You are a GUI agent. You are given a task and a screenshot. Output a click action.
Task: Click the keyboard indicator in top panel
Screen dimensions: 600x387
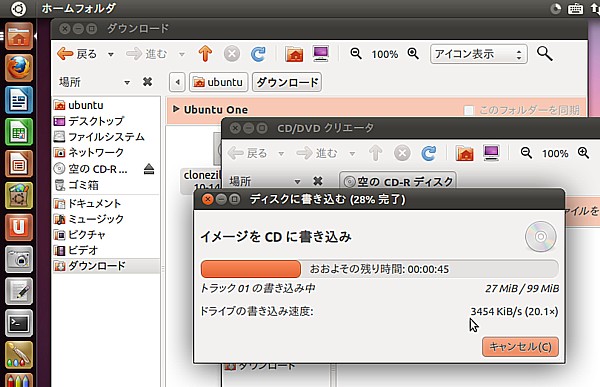coord(575,8)
